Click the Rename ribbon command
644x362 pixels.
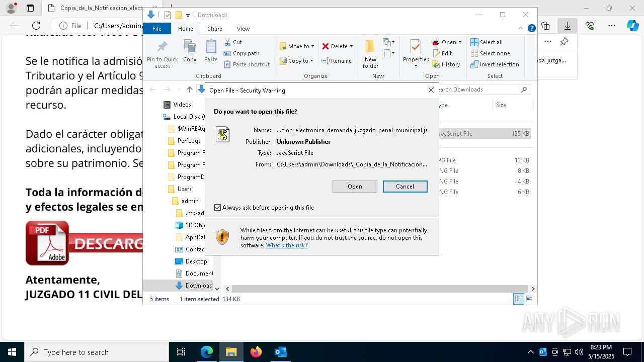tap(337, 61)
